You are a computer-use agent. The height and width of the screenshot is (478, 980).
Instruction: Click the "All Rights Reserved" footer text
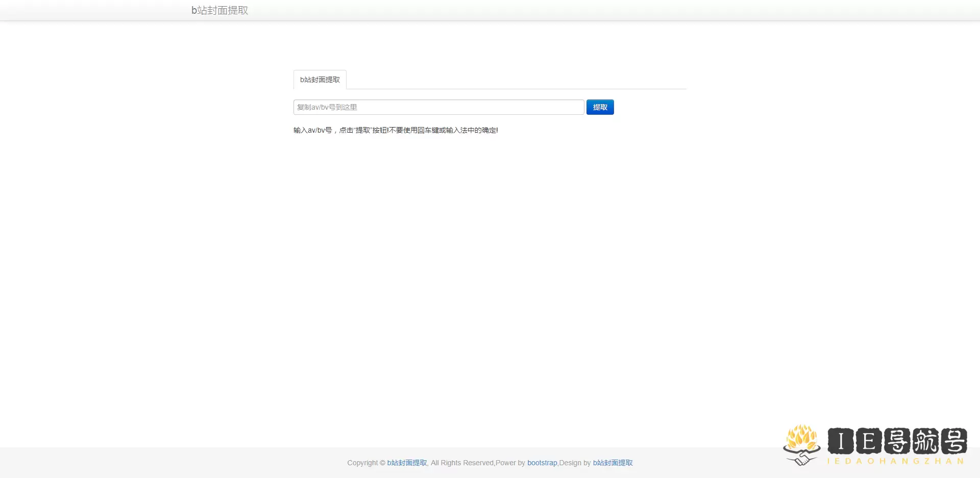(462, 463)
